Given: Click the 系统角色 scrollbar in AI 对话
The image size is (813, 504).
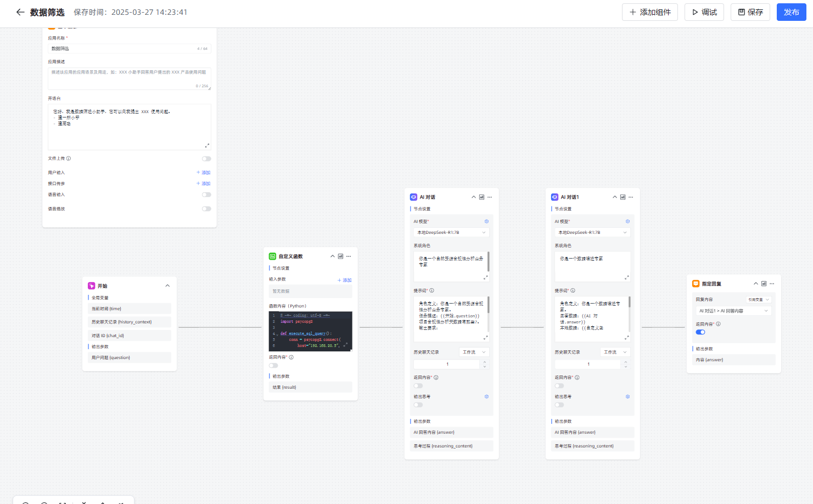Looking at the screenshot, I should (488, 261).
